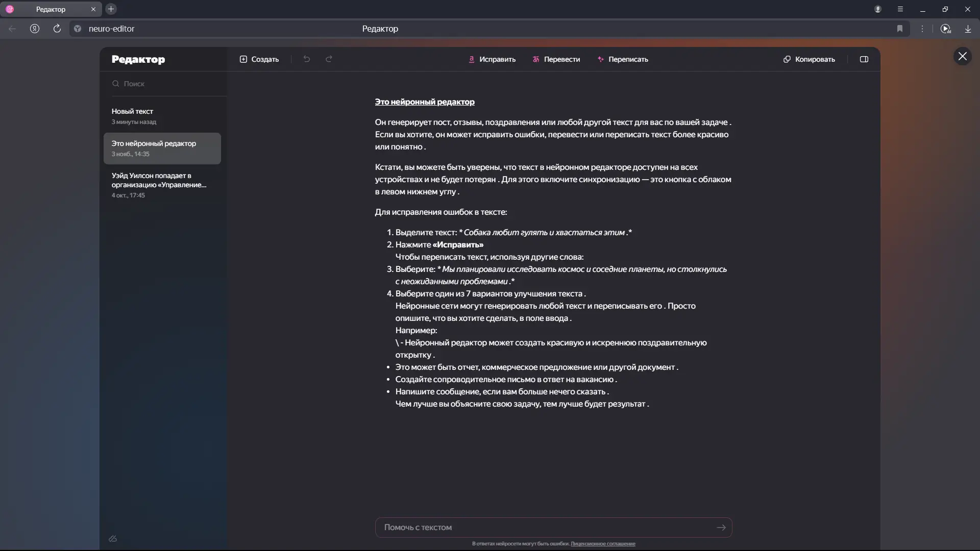This screenshot has width=980, height=551.
Task: Close the editor overlay with X
Action: coord(962,56)
